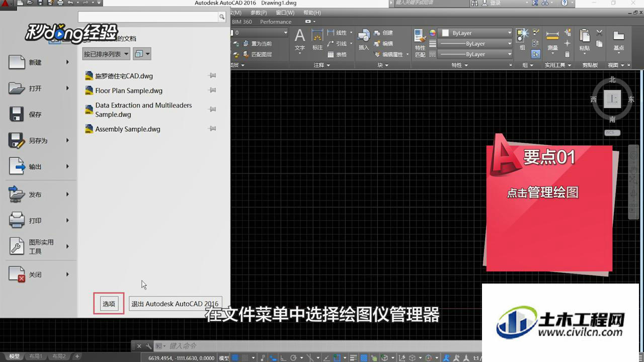Open the document icon view dropdown
The height and width of the screenshot is (362, 644).
(142, 54)
